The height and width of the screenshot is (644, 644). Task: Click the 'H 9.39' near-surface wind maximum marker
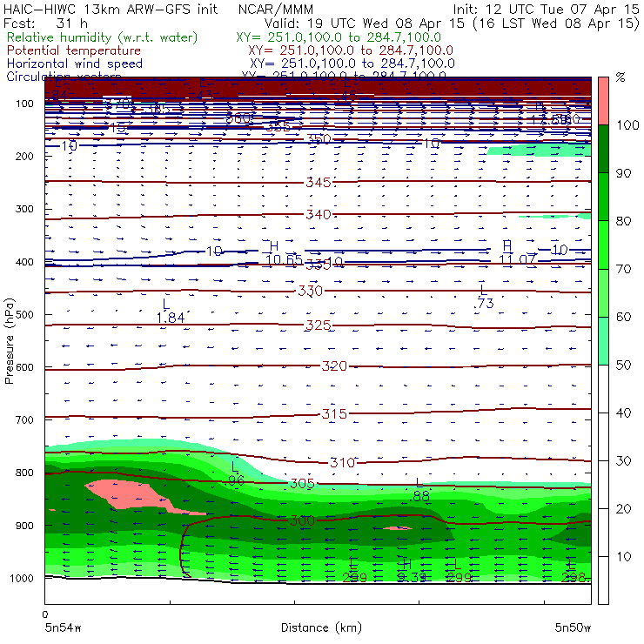(x=412, y=571)
